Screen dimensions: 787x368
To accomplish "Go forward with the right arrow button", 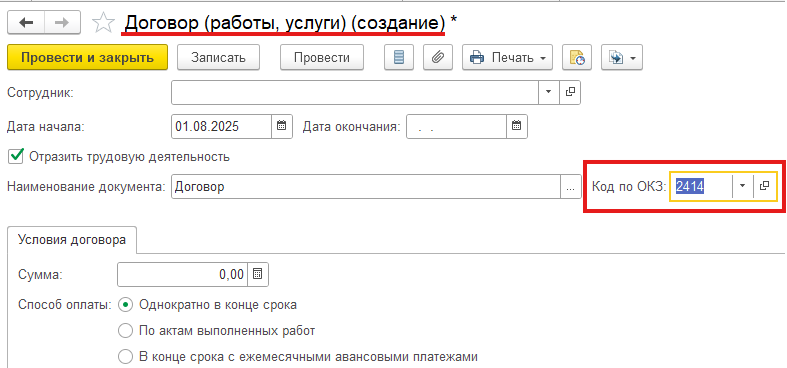I will pyautogui.click(x=62, y=23).
